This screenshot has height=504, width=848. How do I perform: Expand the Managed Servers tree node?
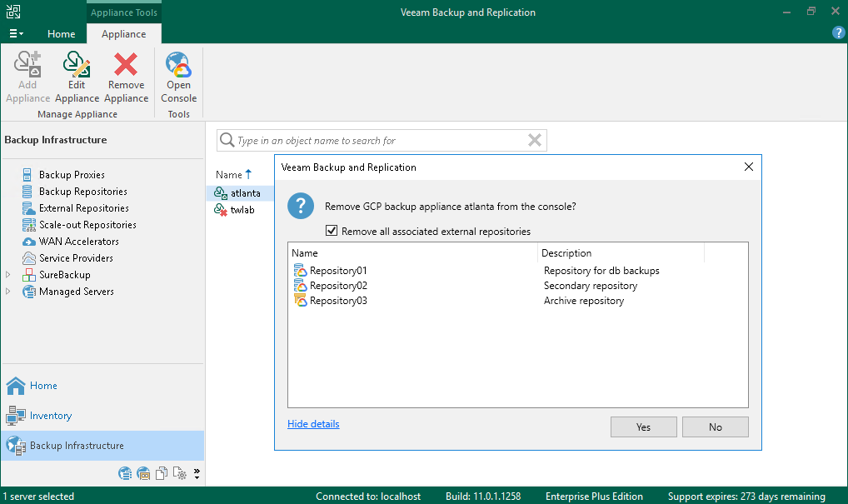pyautogui.click(x=8, y=292)
